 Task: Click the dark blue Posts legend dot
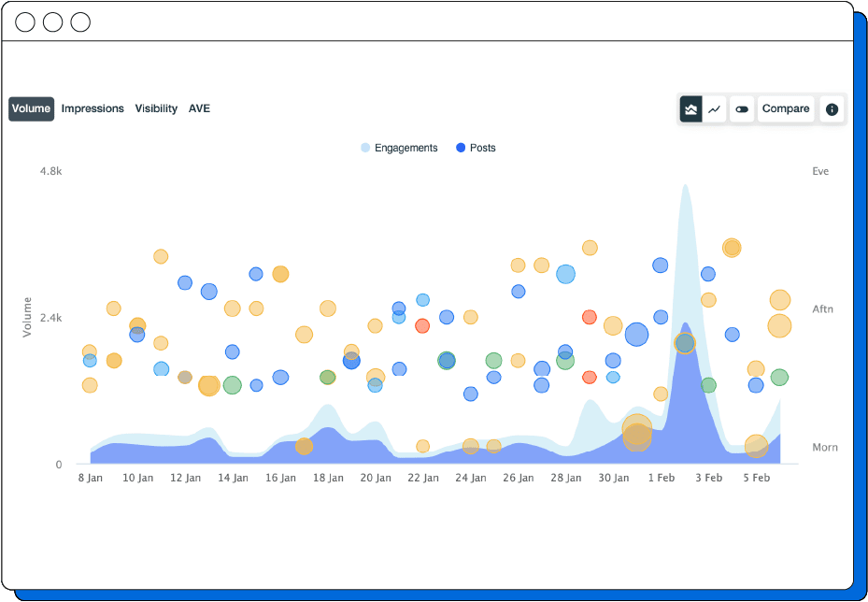click(x=460, y=148)
